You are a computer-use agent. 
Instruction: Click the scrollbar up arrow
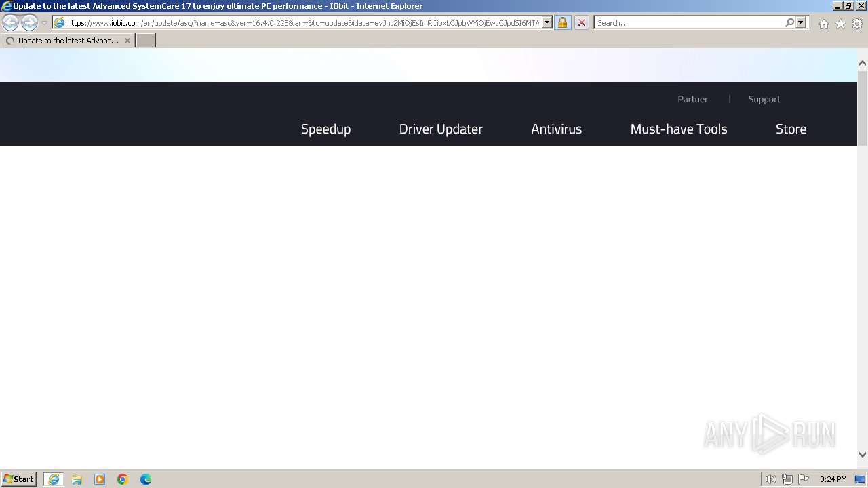click(863, 63)
